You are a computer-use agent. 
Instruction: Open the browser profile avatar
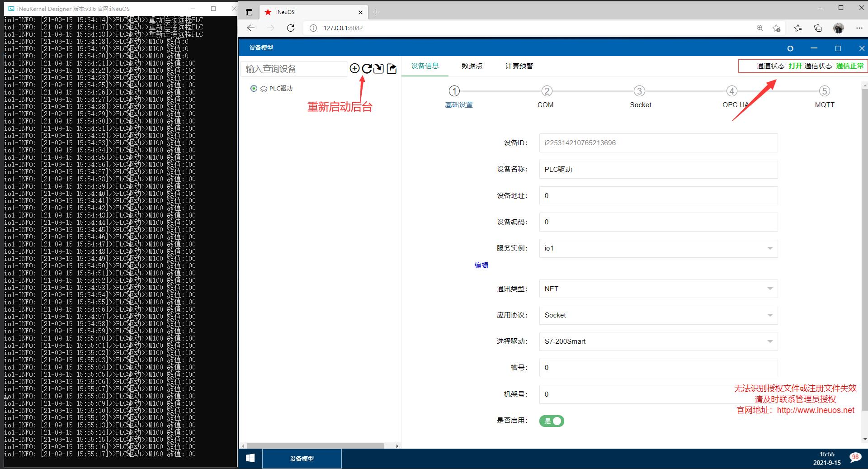[x=839, y=28]
